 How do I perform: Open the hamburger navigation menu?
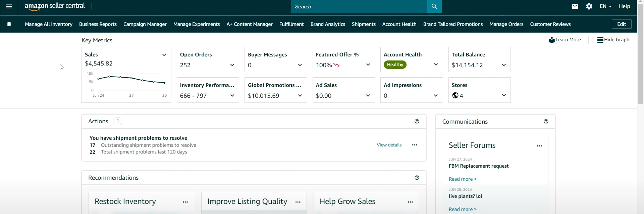[9, 6]
